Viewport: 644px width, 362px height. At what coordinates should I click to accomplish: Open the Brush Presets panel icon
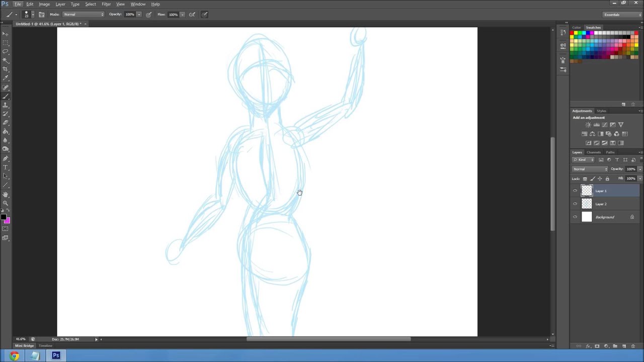pyautogui.click(x=563, y=70)
